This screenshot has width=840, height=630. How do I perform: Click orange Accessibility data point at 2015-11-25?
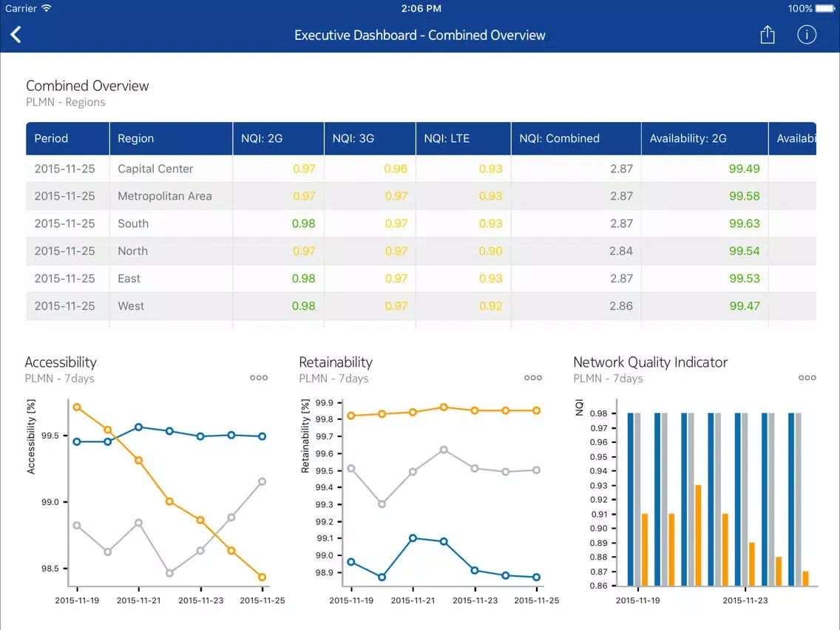tap(262, 577)
